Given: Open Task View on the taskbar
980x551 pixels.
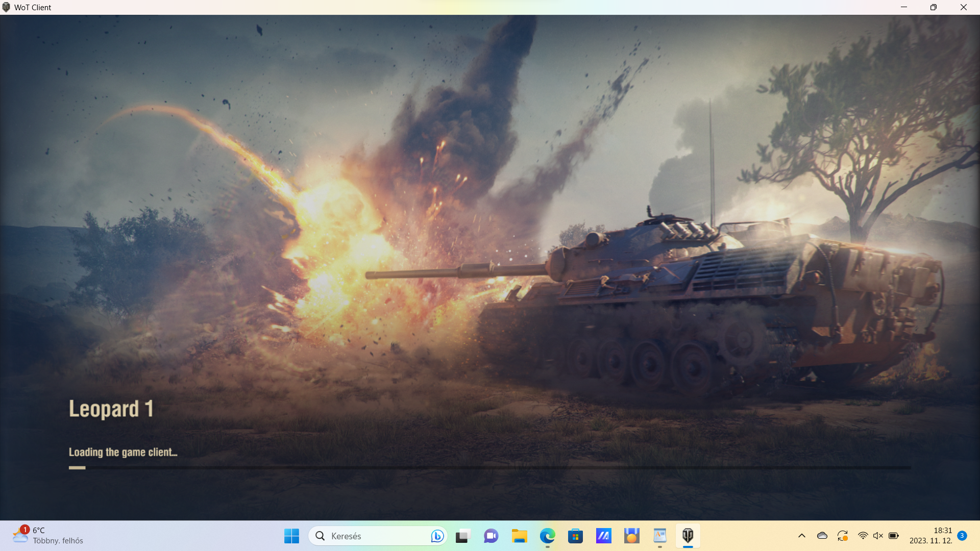Looking at the screenshot, I should click(462, 536).
